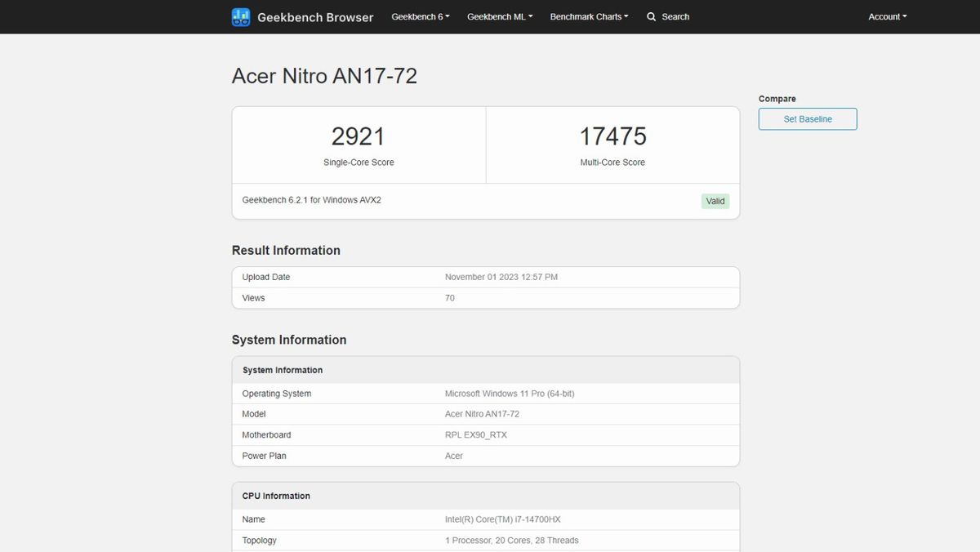Click the Result Information heading
The height and width of the screenshot is (552, 980).
point(286,251)
